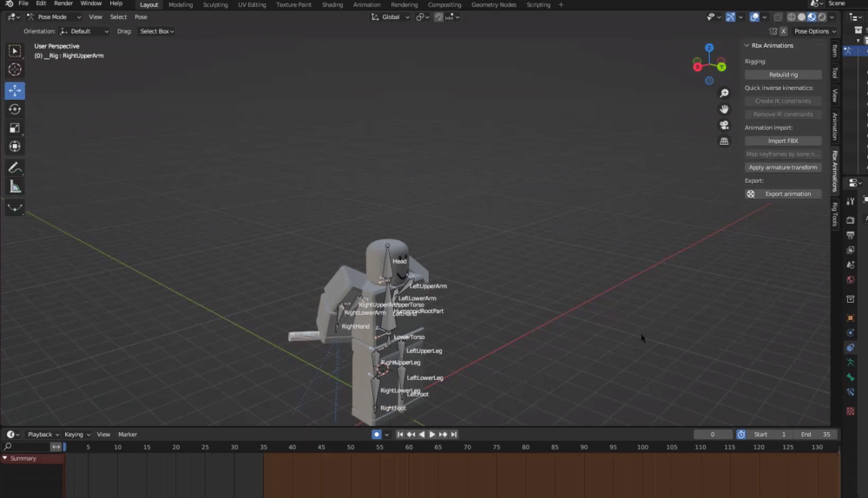This screenshot has width=868, height=498.
Task: Open the Rig Tools sidebar tab
Action: (835, 214)
